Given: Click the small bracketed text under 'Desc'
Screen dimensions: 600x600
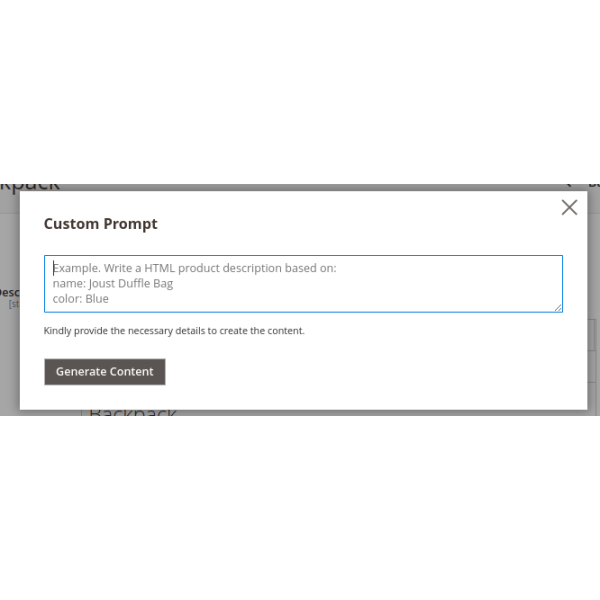Looking at the screenshot, I should click(13, 304).
